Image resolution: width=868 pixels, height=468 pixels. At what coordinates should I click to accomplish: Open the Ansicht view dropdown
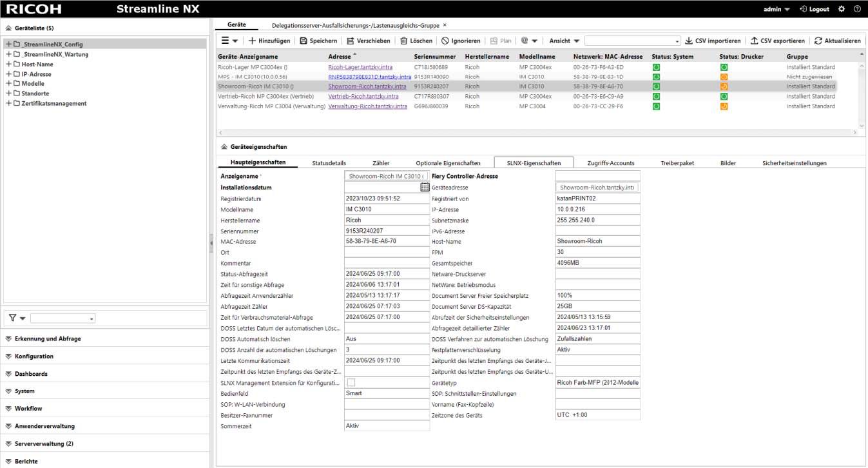pos(564,41)
